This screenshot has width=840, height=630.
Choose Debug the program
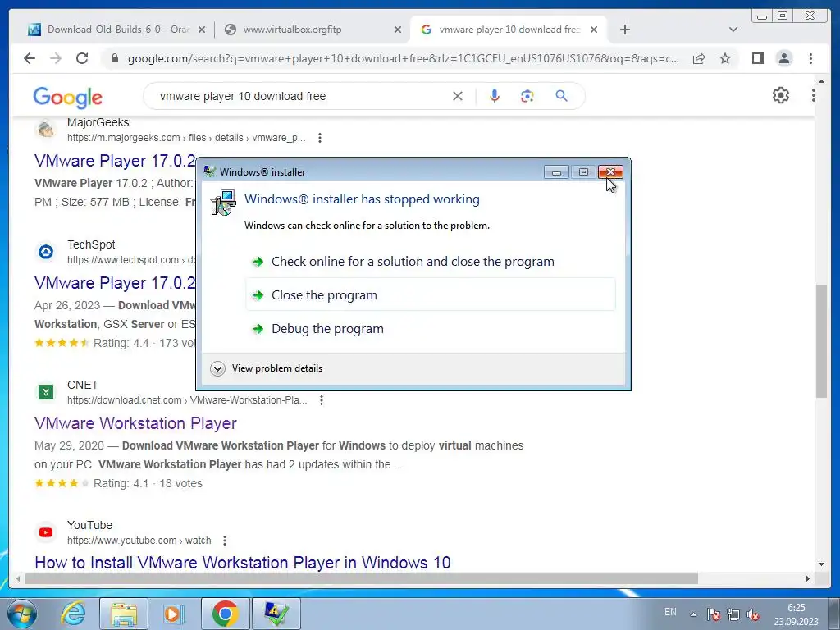pos(431,328)
